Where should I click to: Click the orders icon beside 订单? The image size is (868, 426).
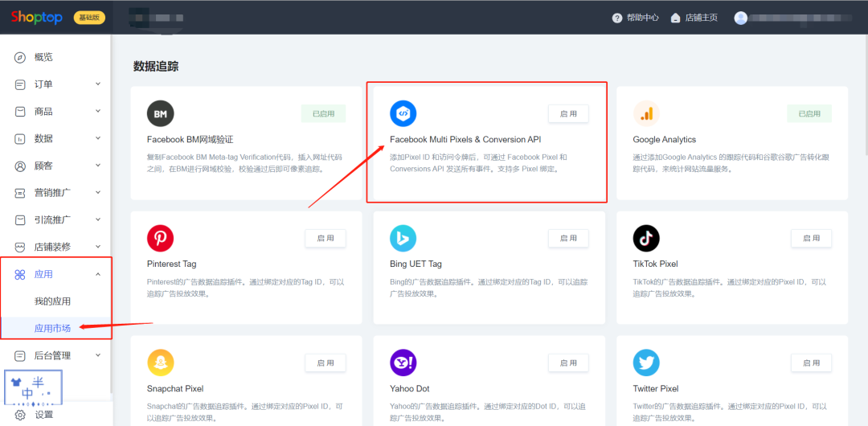(x=20, y=84)
